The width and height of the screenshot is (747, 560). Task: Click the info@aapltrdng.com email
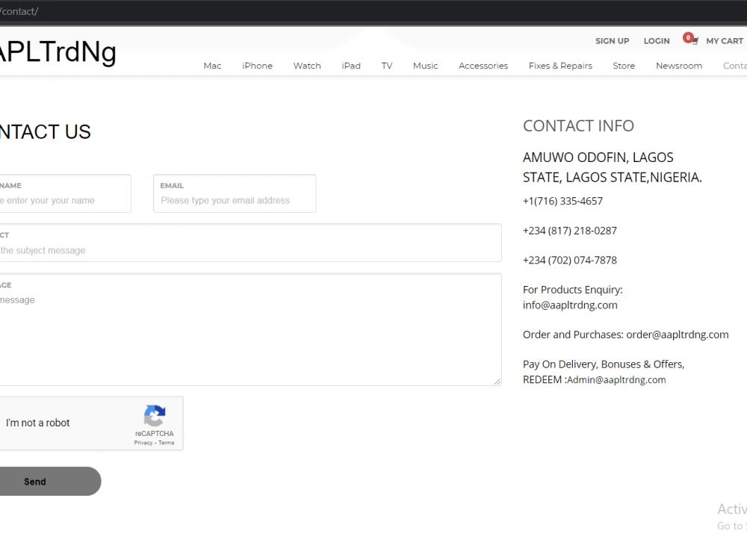click(x=570, y=305)
